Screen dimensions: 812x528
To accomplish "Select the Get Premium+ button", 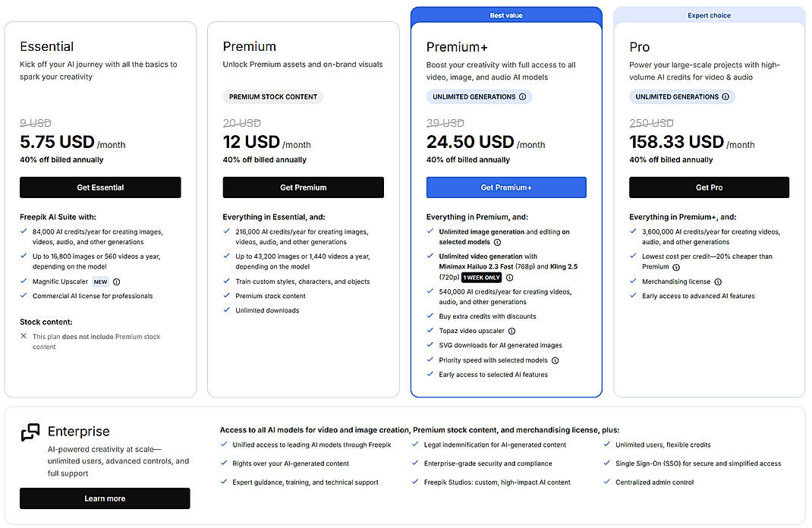I will (506, 187).
